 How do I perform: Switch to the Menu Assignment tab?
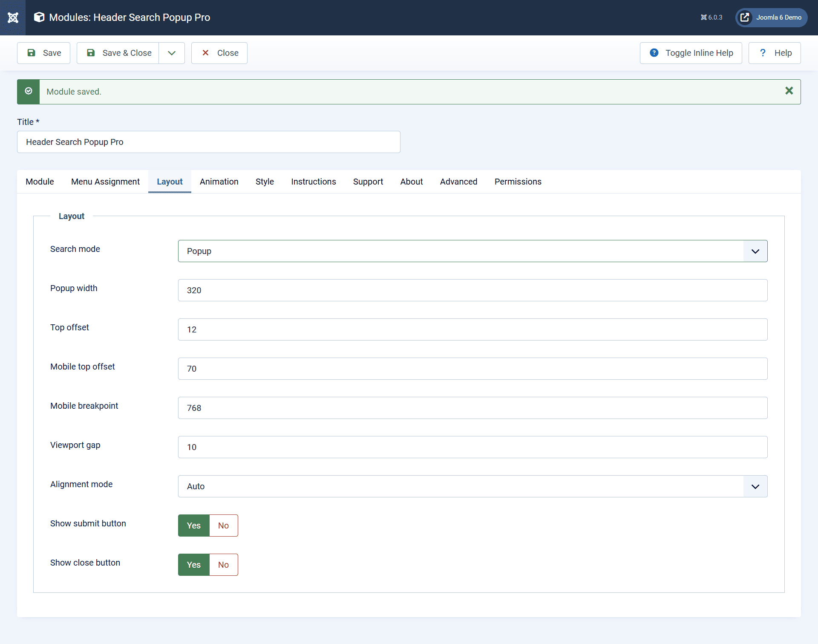(105, 182)
